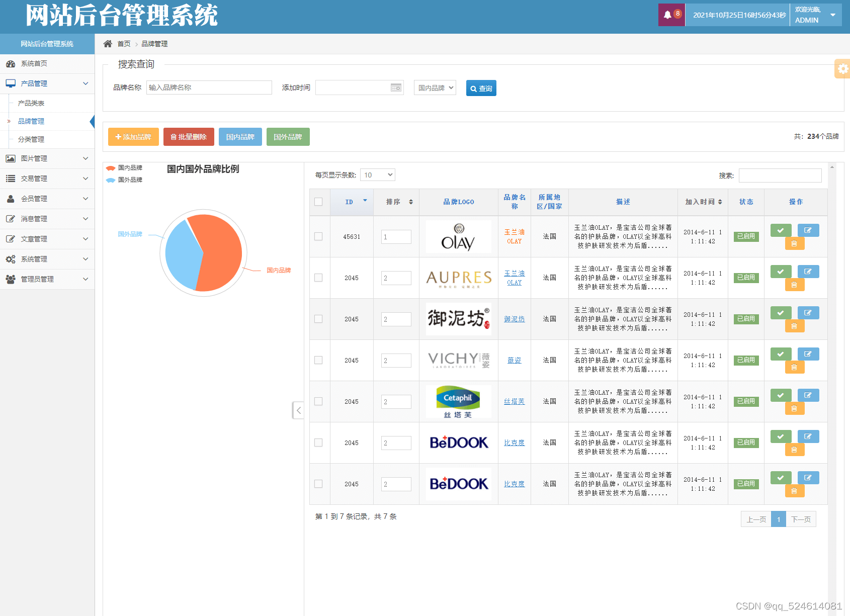Click the green check in VICHY row
The width and height of the screenshot is (850, 616).
point(781,354)
